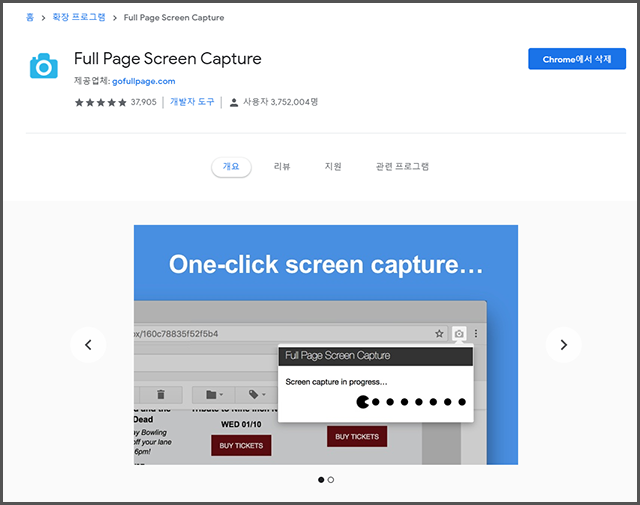Select the second carousel dot indicator
640x505 pixels.
point(331,480)
